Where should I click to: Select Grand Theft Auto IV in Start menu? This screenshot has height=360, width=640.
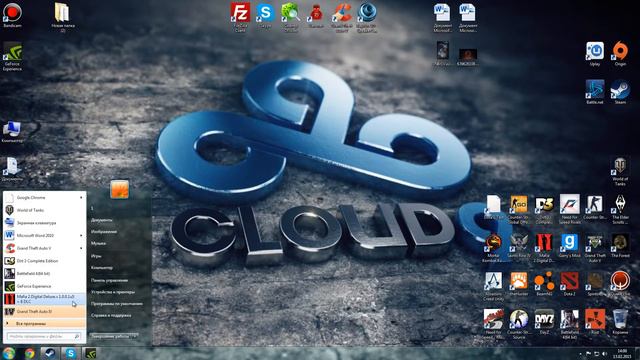coord(44,311)
